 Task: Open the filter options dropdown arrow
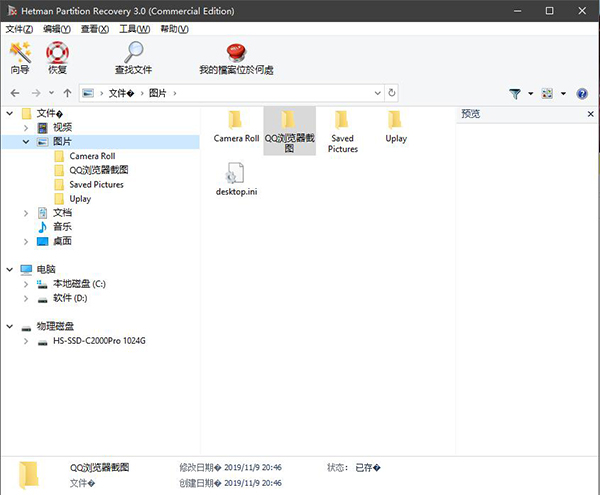point(531,93)
